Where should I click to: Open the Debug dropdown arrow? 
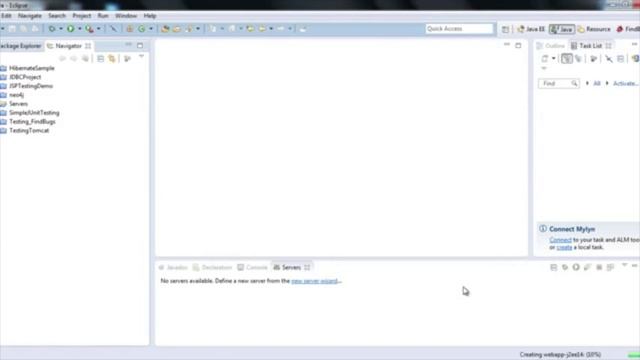coord(61,29)
